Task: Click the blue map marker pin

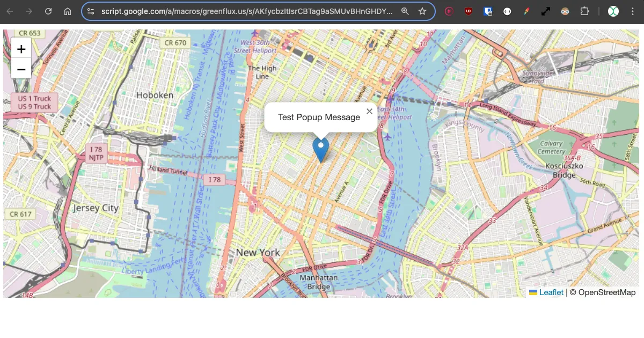Action: tap(321, 150)
